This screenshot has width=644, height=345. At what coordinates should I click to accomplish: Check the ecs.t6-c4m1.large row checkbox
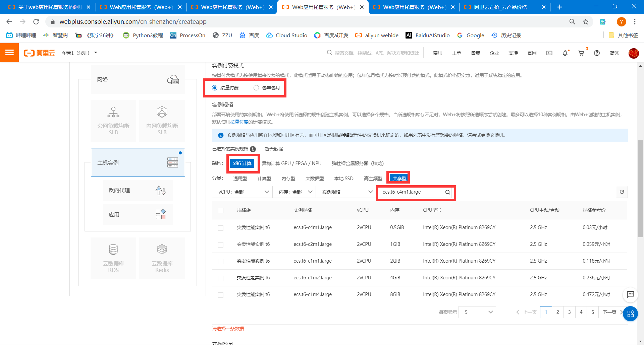pyautogui.click(x=221, y=228)
